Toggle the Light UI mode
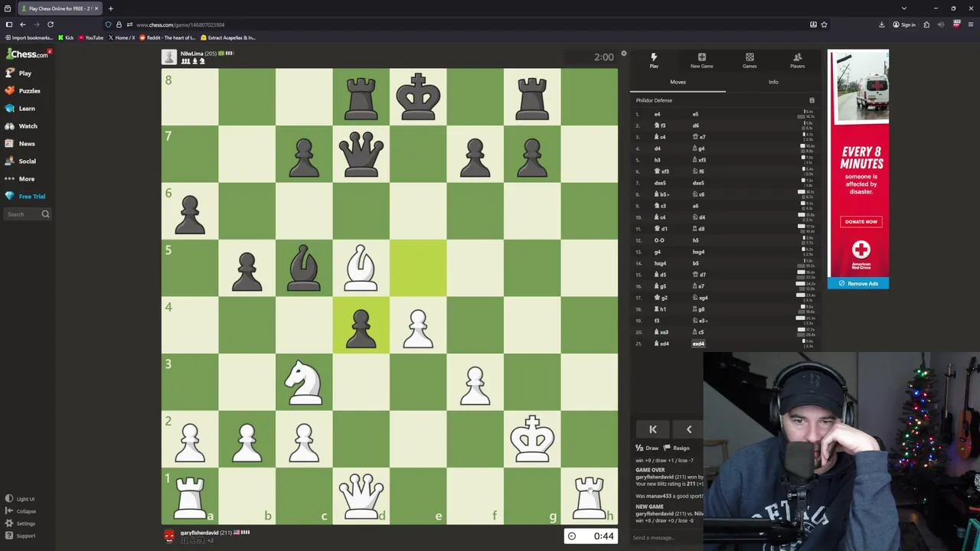 pos(20,499)
